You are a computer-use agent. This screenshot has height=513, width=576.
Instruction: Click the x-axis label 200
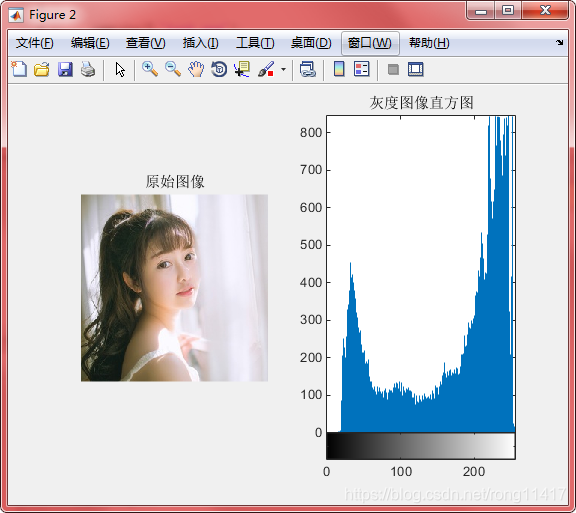point(474,471)
